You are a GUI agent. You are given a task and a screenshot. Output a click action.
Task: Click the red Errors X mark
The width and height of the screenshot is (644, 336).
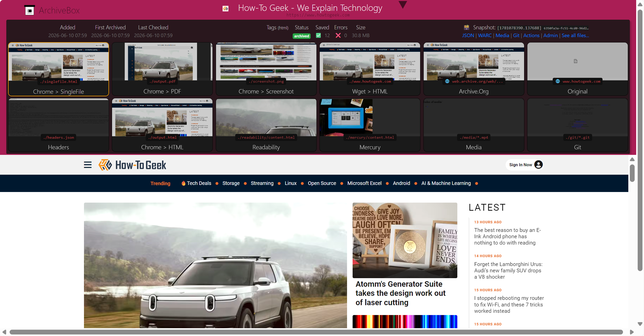coord(338,35)
